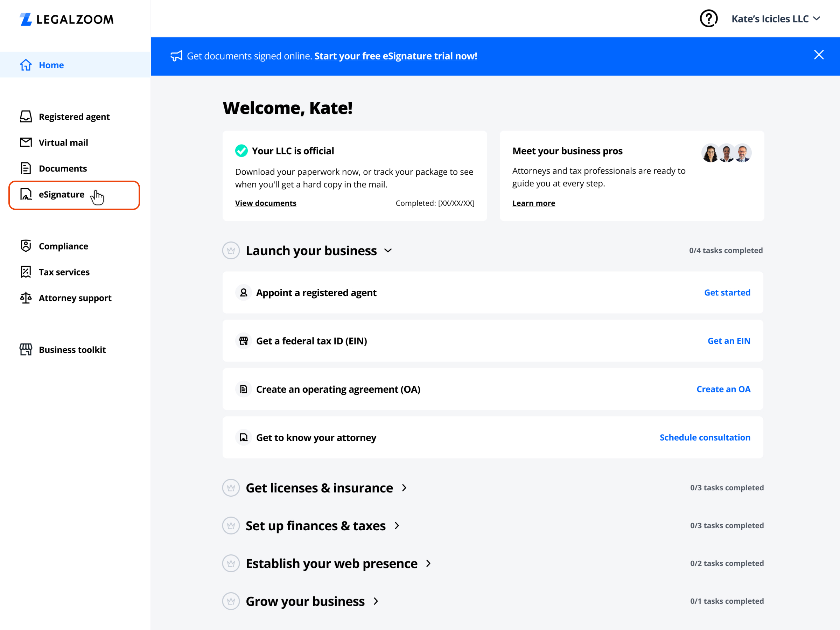Viewport: 840px width, 630px height.
Task: Collapse the Launch your business section
Action: 388,251
